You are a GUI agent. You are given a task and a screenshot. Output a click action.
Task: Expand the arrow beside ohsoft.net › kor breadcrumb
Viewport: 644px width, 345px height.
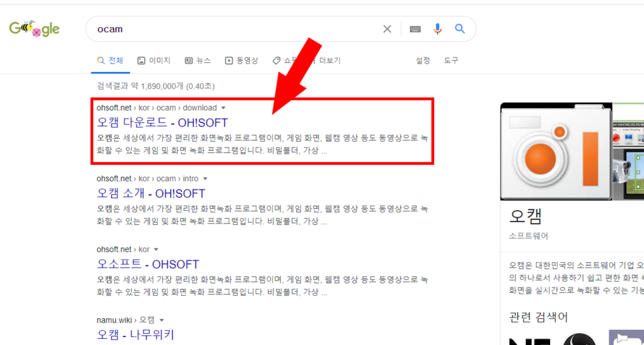click(x=156, y=250)
